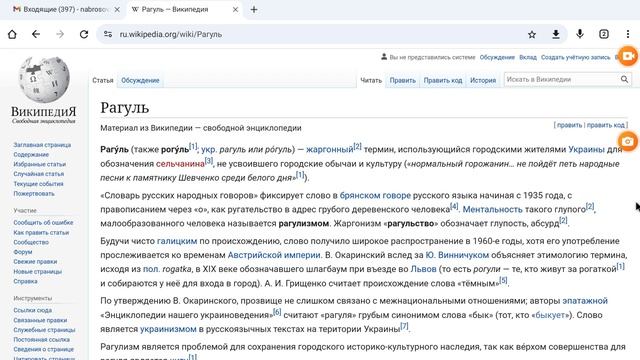Screen dimensions: 640x360
Task: Click 'Создать учётную запись' link
Action: [x=576, y=57]
